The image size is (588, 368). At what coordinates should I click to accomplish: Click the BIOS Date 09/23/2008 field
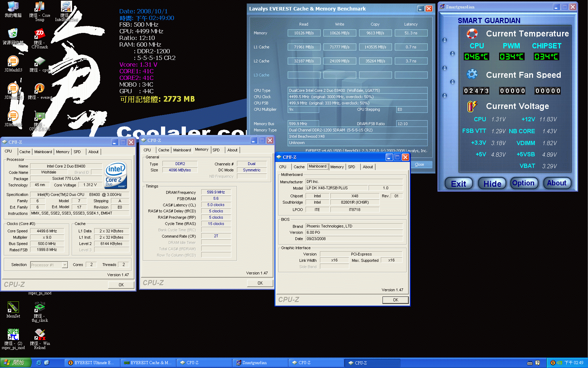[354, 239]
